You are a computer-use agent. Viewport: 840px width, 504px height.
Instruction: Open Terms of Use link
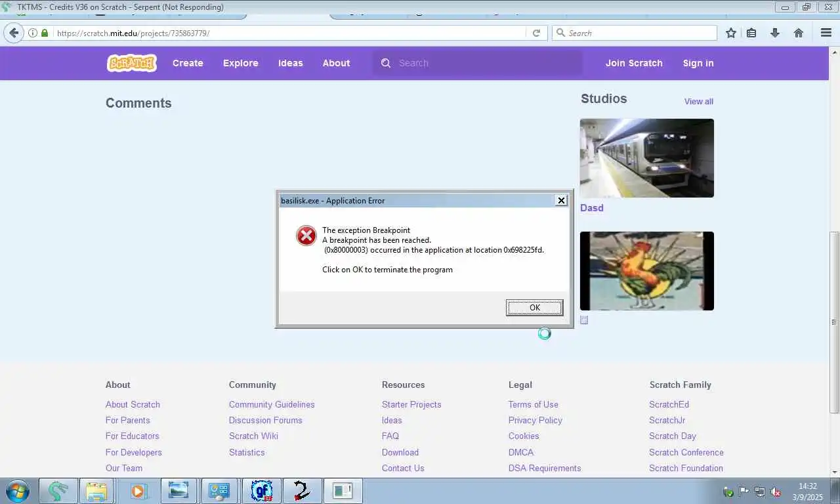point(534,405)
